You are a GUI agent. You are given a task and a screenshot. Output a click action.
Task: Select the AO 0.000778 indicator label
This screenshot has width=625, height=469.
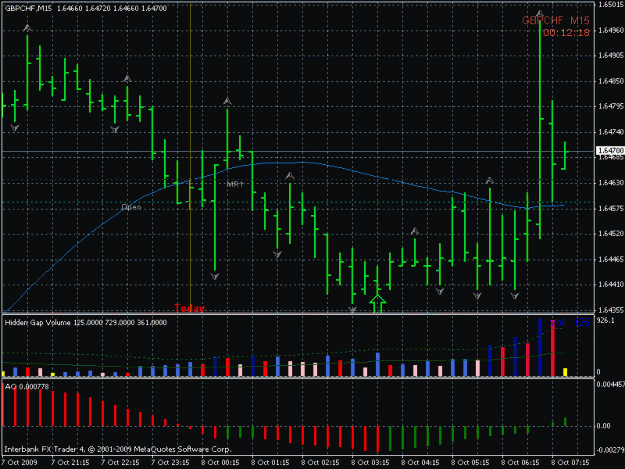click(x=27, y=387)
